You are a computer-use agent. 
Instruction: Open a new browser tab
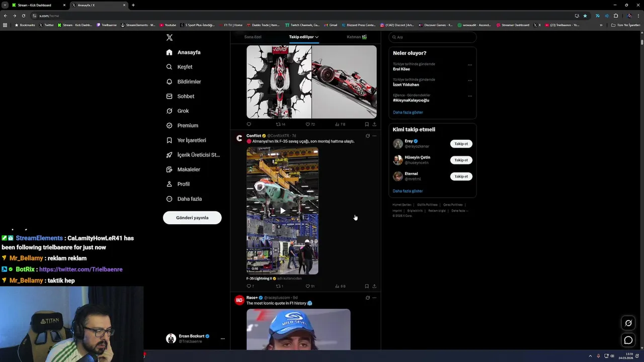click(x=133, y=5)
